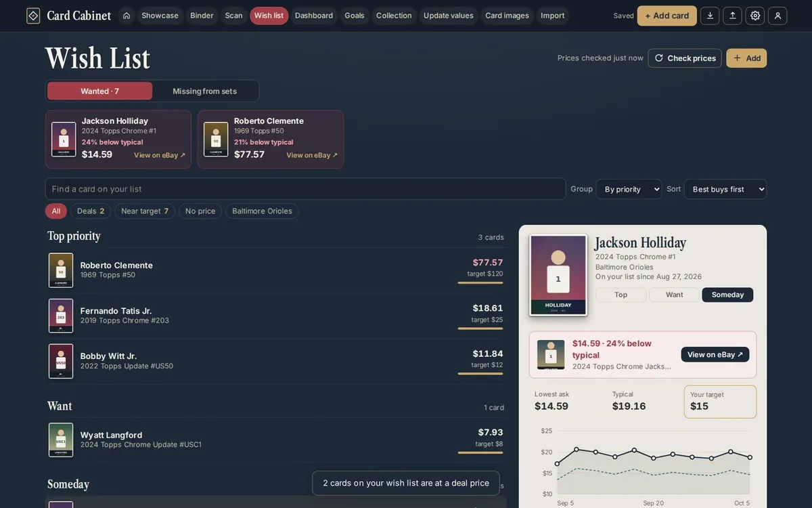The width and height of the screenshot is (812, 508).
Task: Click the gold Add button near Check prices
Action: [x=746, y=58]
